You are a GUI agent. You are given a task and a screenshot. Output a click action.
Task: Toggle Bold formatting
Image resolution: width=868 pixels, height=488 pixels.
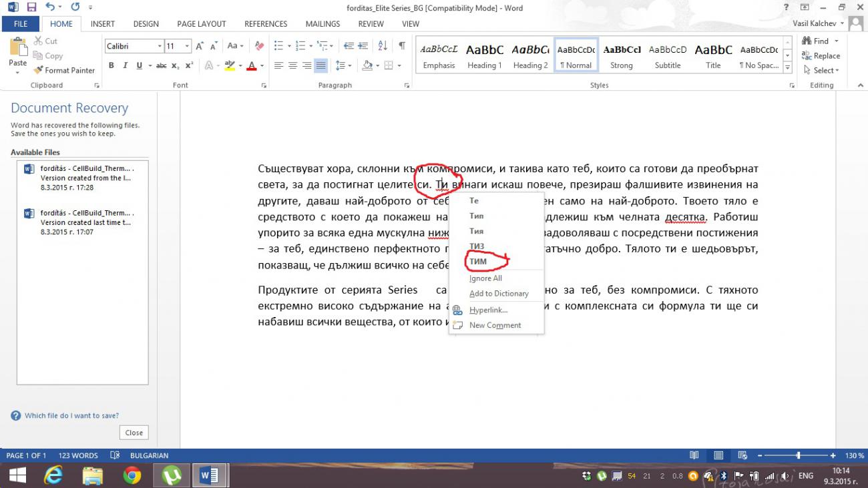click(x=111, y=65)
